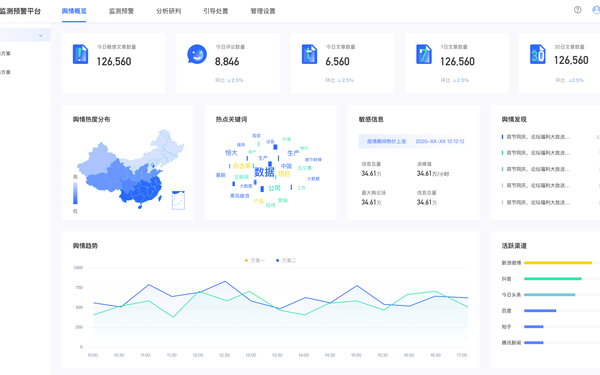Select the 知乎 channel bar
The image size is (600, 375).
point(533,326)
